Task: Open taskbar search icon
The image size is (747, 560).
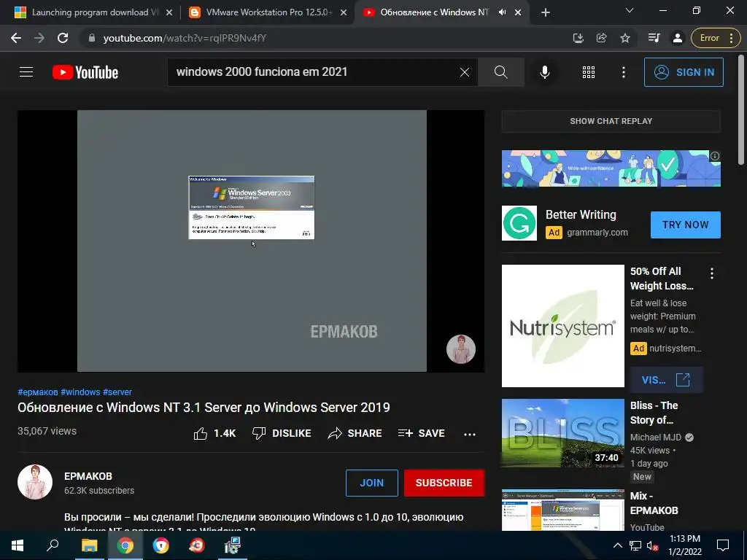Action: (x=53, y=545)
